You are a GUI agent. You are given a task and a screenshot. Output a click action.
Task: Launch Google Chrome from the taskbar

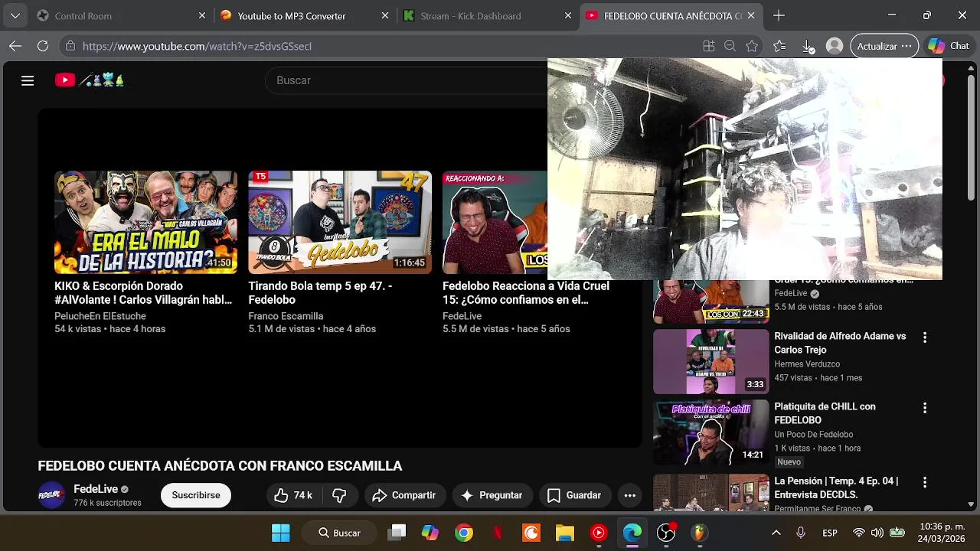coord(464,533)
